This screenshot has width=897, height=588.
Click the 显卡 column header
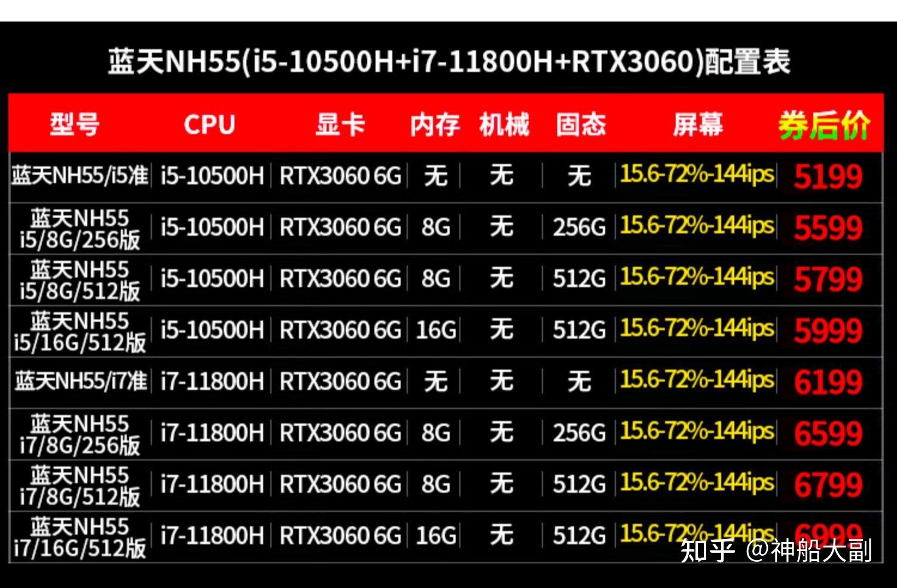point(340,124)
